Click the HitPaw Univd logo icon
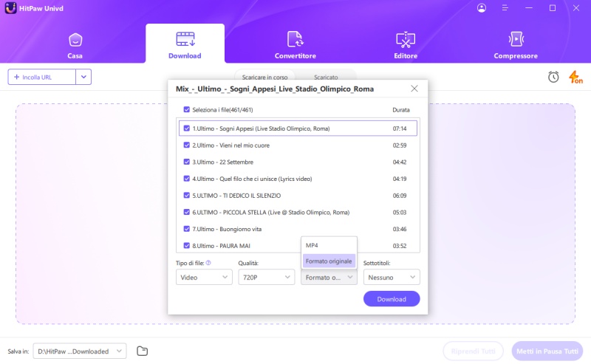This screenshot has width=591, height=364. point(10,8)
